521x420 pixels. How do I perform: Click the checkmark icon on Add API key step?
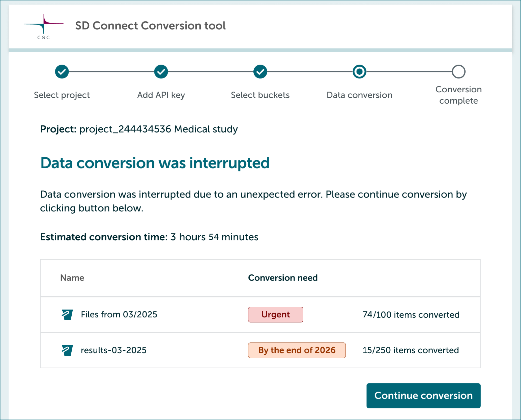[161, 71]
